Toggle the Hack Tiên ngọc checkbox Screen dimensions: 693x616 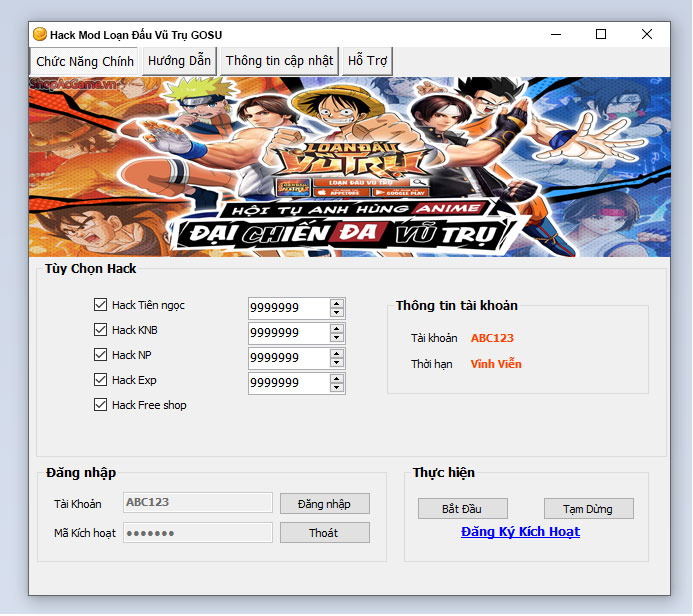click(100, 304)
